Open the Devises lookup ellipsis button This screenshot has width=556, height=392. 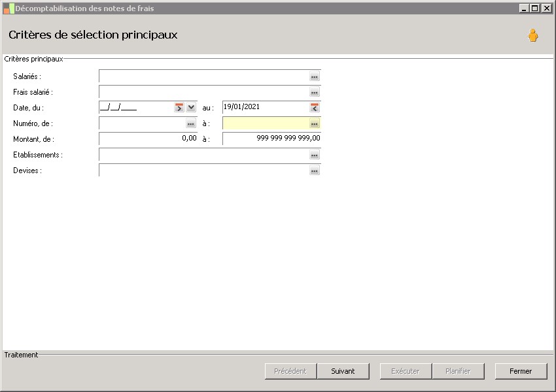click(x=315, y=171)
